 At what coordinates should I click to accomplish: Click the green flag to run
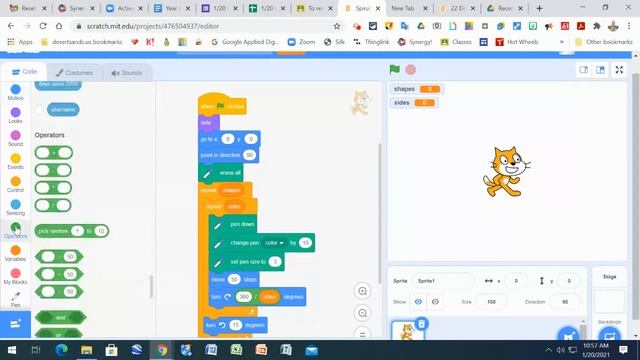(394, 70)
